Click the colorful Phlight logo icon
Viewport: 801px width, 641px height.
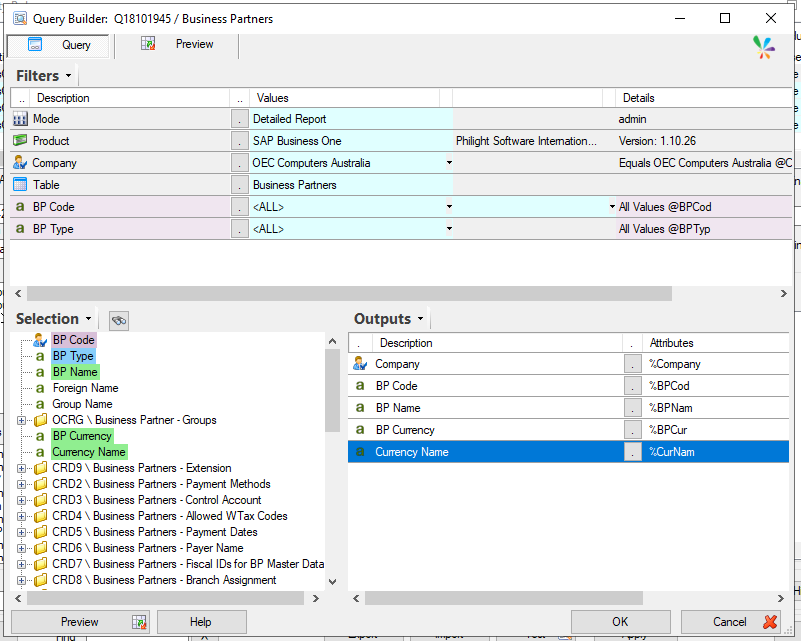tap(764, 48)
